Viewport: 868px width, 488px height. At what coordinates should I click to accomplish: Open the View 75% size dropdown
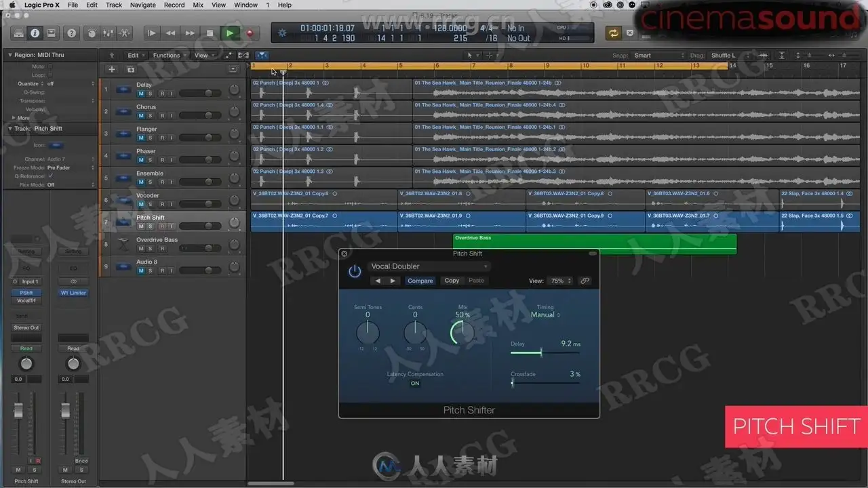tap(560, 281)
